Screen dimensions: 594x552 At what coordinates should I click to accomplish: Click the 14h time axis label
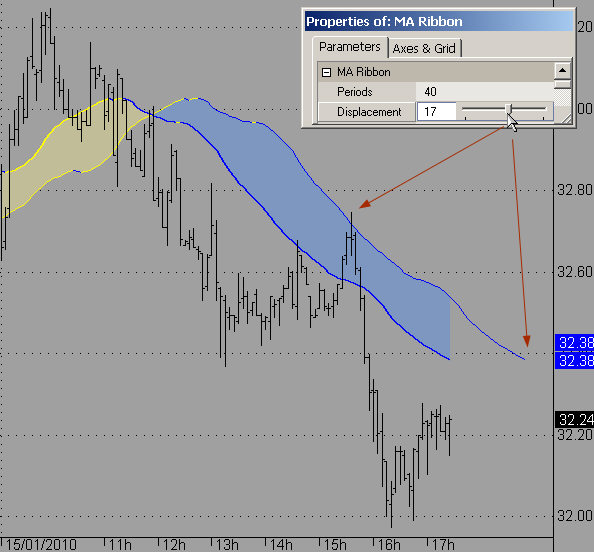[281, 545]
